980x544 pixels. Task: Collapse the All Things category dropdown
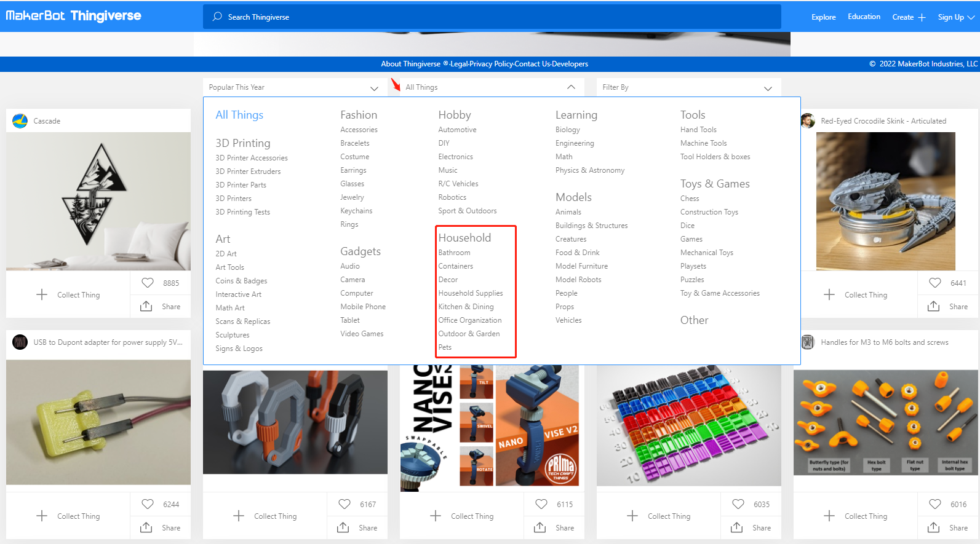(x=570, y=87)
